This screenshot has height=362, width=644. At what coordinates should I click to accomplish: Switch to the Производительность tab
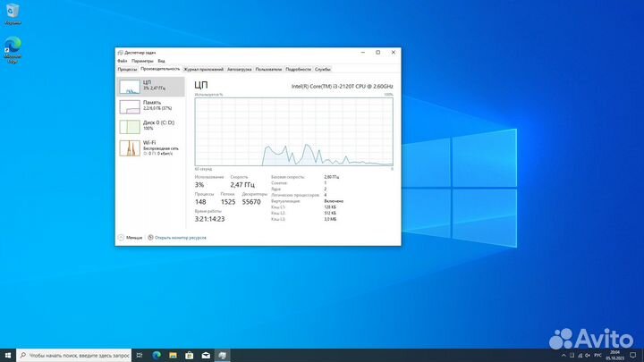point(160,69)
